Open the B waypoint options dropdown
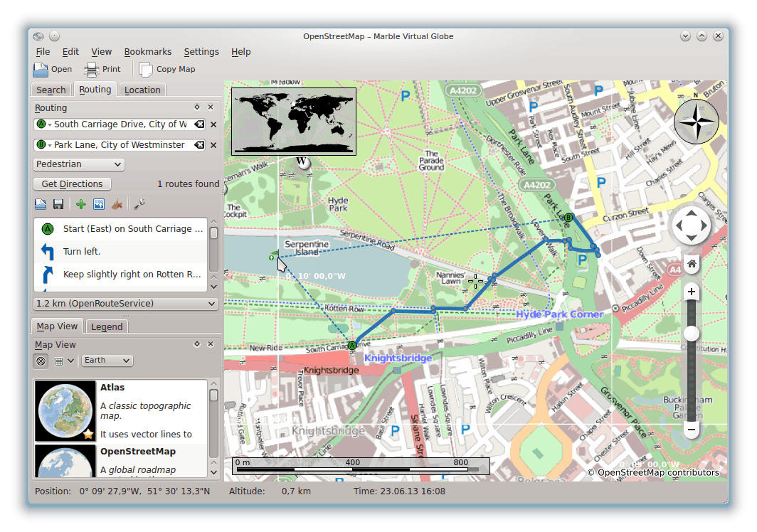 [43, 145]
